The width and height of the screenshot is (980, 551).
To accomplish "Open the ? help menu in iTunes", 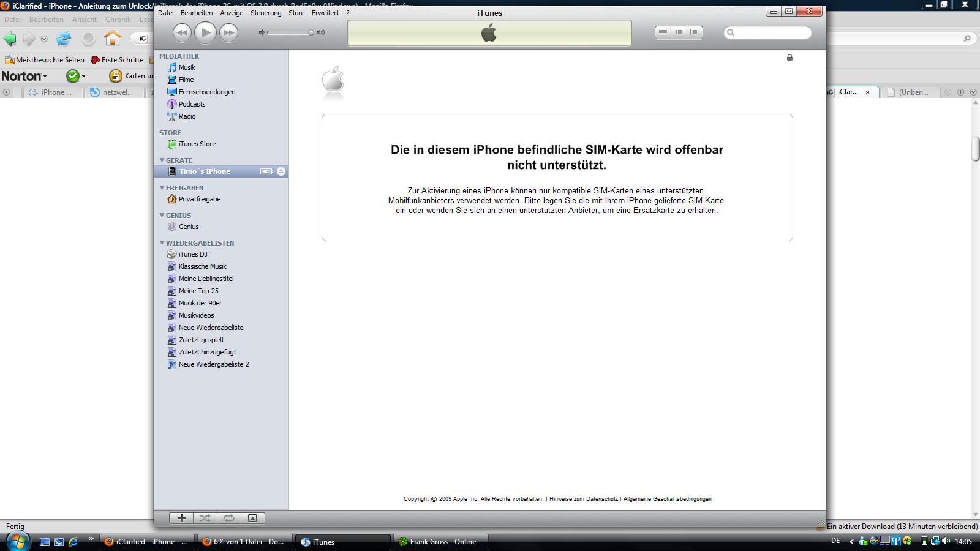I will 348,13.
